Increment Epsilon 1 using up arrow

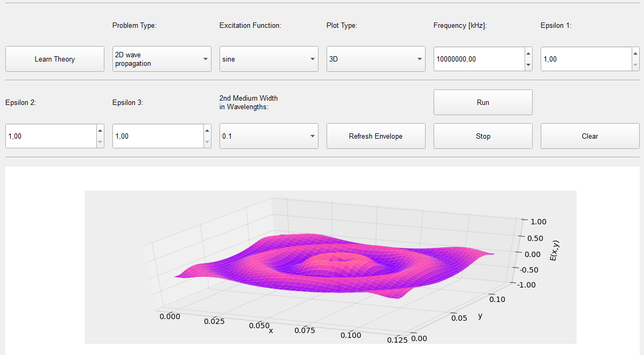click(x=635, y=53)
